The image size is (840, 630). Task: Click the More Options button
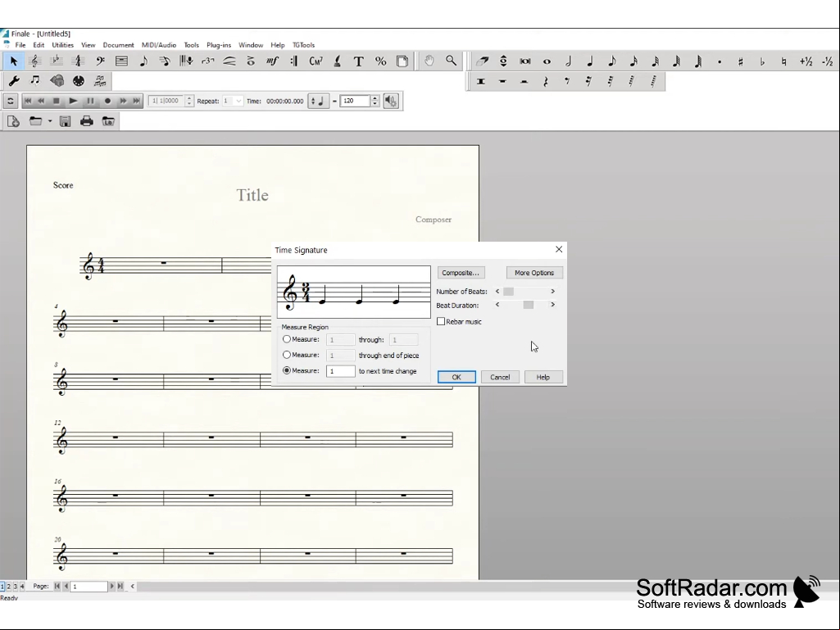click(x=534, y=273)
